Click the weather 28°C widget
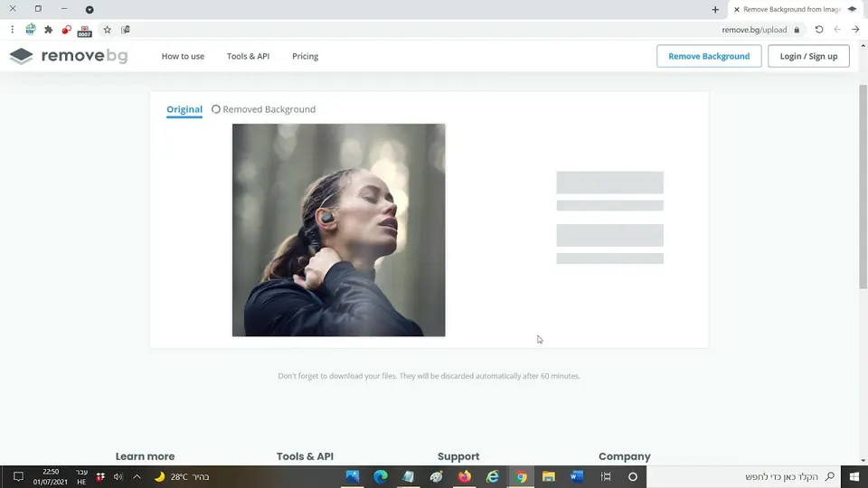Screen dimensions: 868x488 182,476
